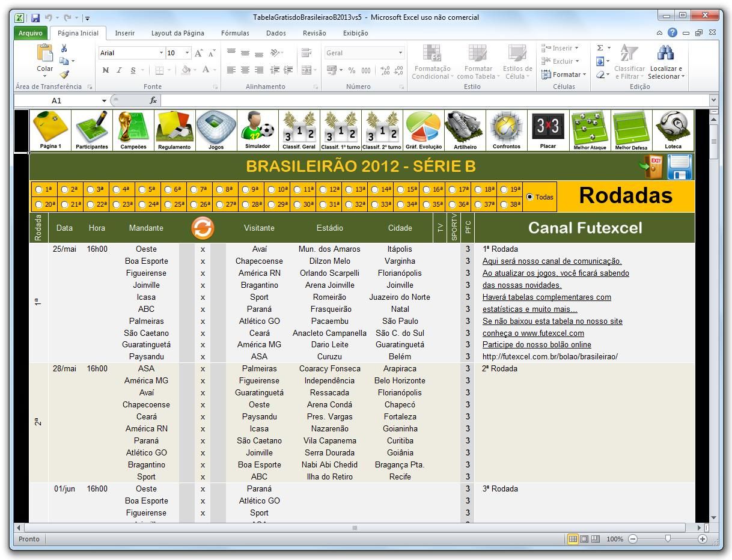Open the Confrontos icon
Viewport: 732px width, 560px height.
coord(506,130)
